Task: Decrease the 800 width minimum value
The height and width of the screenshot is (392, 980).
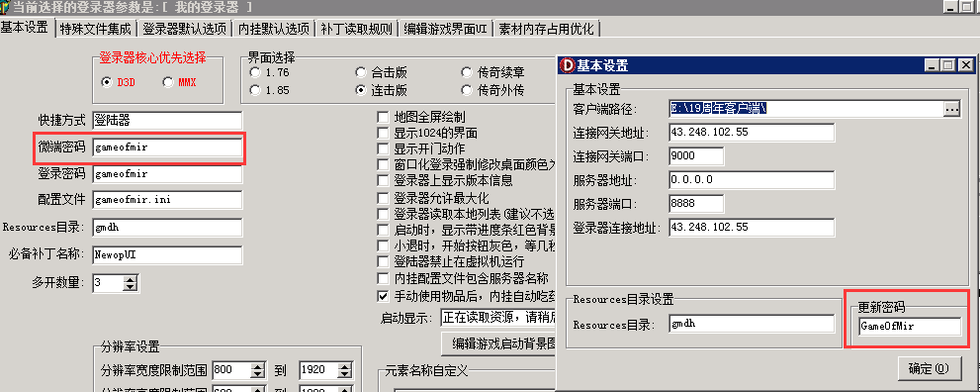Action: coord(258,374)
